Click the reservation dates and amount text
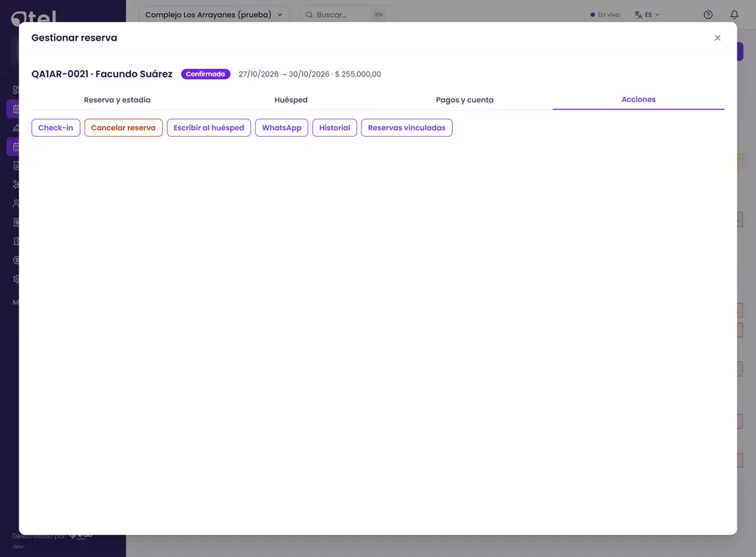Image resolution: width=756 pixels, height=557 pixels. [x=309, y=74]
